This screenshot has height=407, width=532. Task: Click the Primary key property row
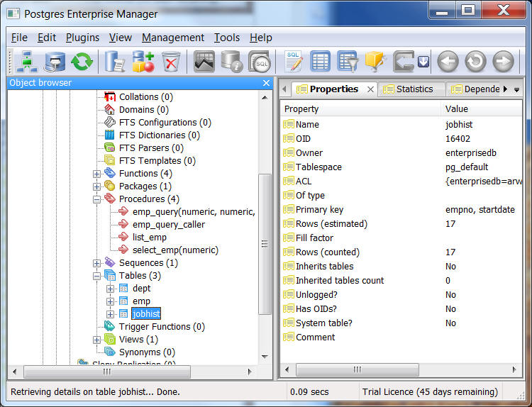tap(401, 210)
